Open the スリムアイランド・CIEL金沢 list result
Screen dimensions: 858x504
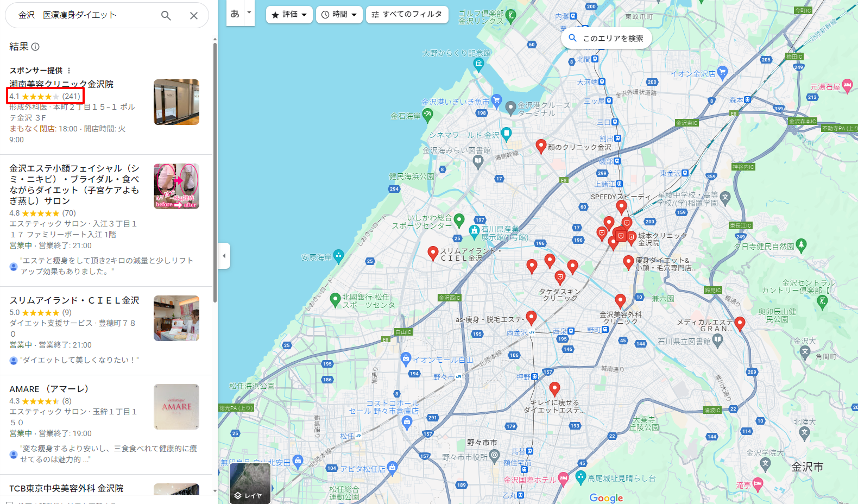[74, 300]
